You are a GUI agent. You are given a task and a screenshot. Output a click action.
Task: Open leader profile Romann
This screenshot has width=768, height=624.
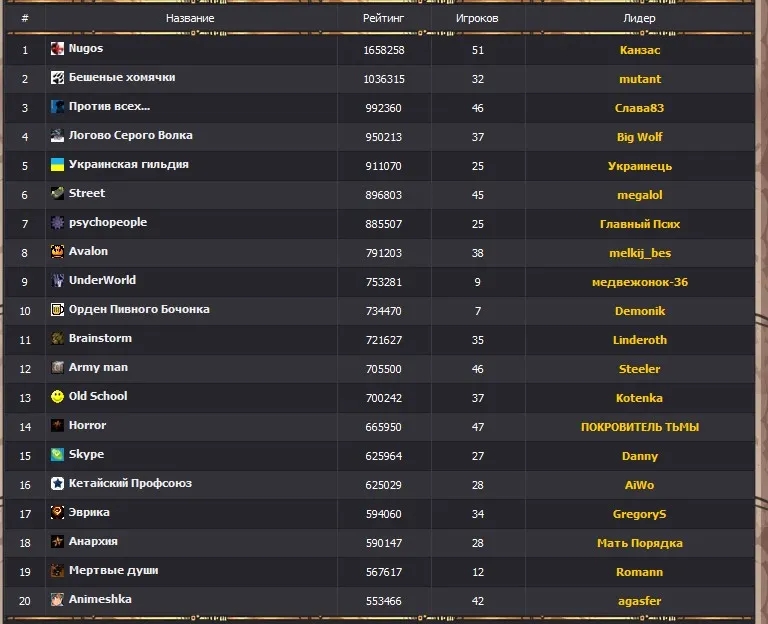coord(639,572)
